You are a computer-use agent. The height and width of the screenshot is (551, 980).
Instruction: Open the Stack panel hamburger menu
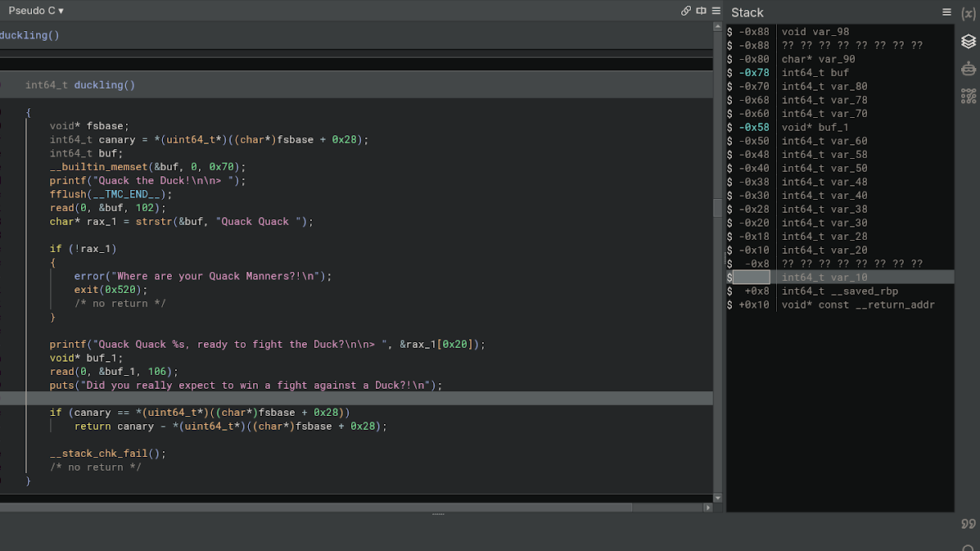[x=946, y=12]
